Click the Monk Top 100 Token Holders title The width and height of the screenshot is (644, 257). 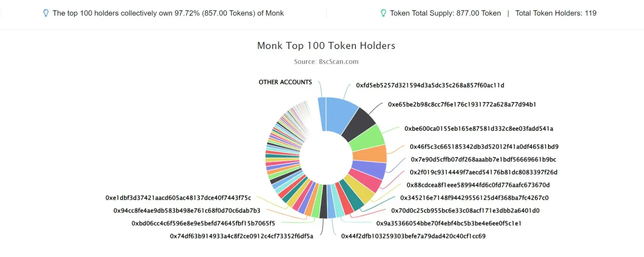pyautogui.click(x=326, y=46)
